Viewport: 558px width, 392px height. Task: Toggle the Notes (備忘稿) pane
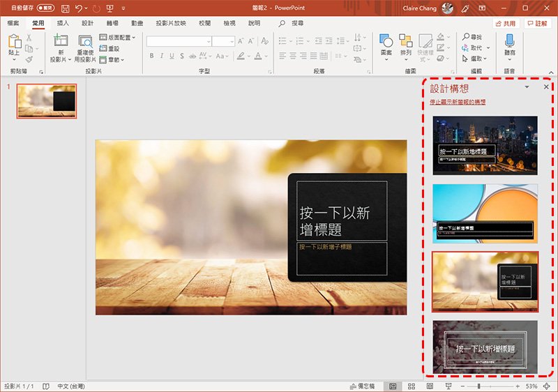pos(363,386)
